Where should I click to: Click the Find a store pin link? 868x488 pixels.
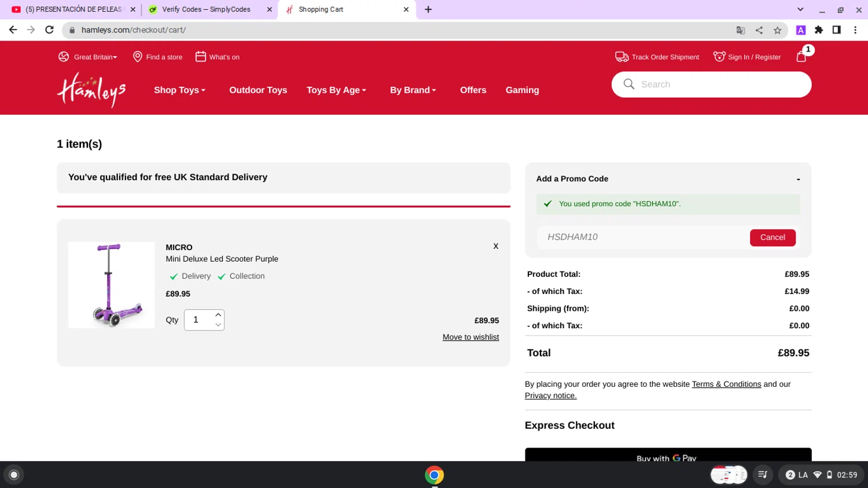point(157,57)
